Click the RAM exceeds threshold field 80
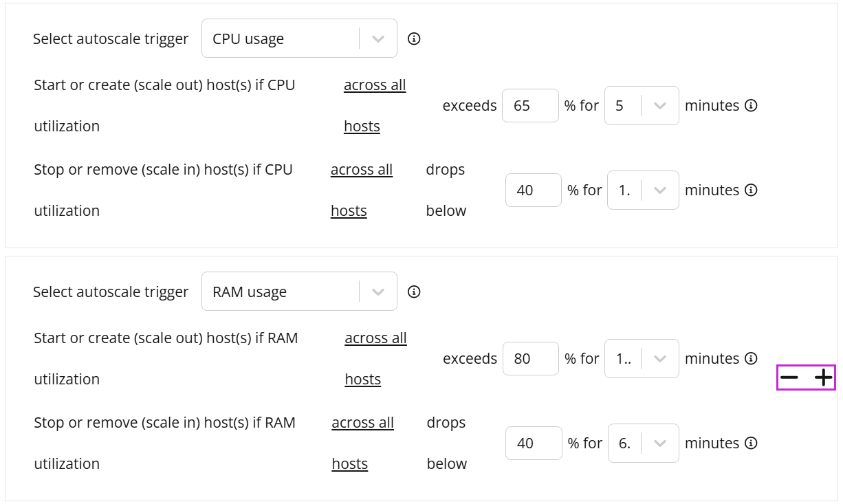 click(x=530, y=358)
